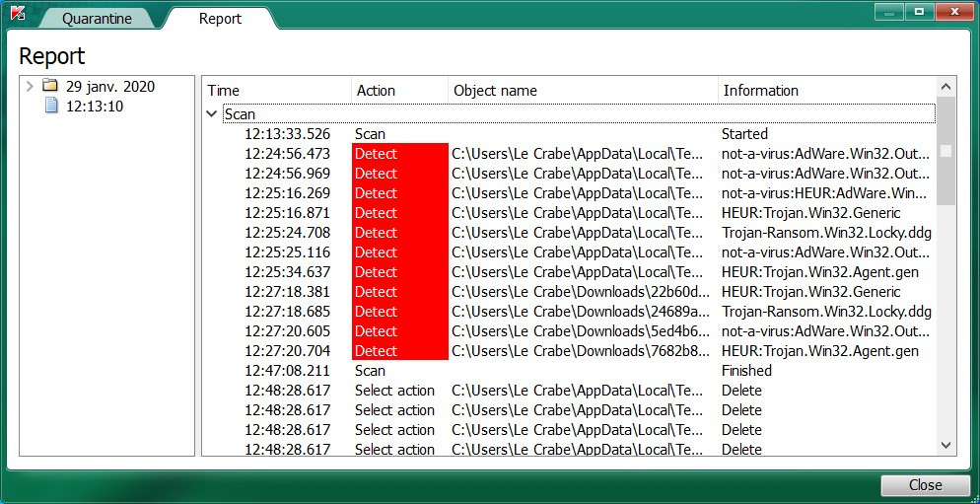Image resolution: width=980 pixels, height=504 pixels.
Task: Click the document icon beside 12:13:10
Action: 51,106
